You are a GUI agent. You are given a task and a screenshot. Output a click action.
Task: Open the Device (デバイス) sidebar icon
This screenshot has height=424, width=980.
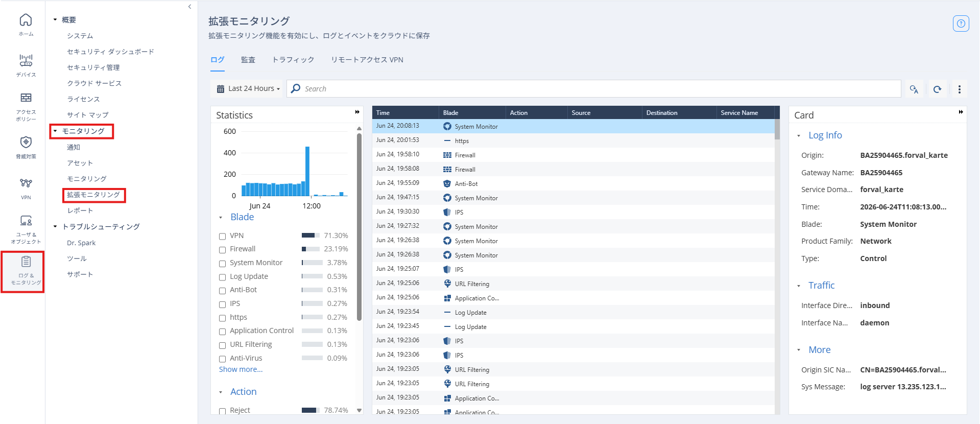click(26, 65)
